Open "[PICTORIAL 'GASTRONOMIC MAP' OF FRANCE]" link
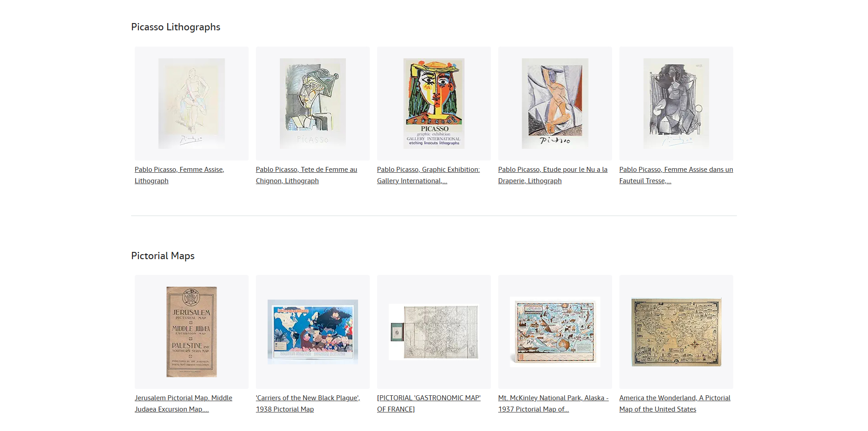Image resolution: width=868 pixels, height=431 pixels. (x=429, y=403)
